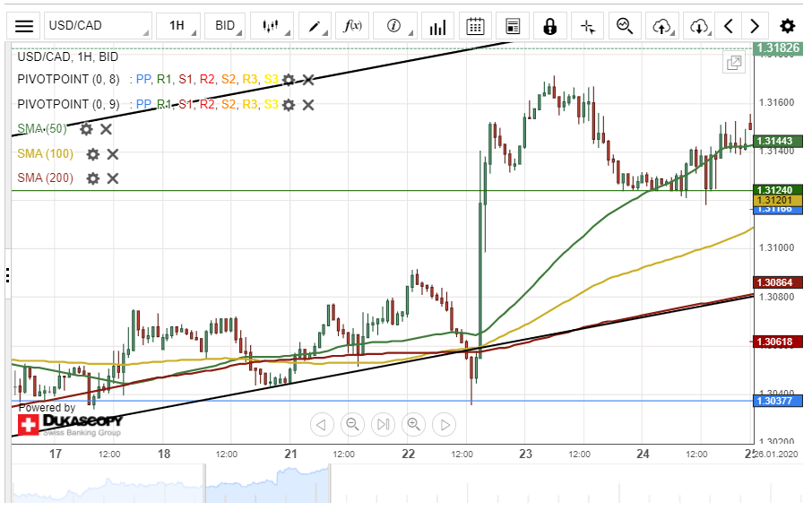812x511 pixels.
Task: Click the zoom out button below chart
Action: 352,424
